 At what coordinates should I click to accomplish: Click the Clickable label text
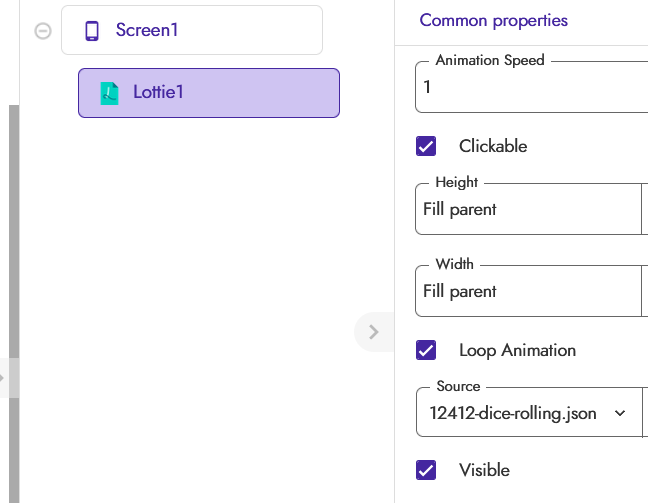pos(493,146)
